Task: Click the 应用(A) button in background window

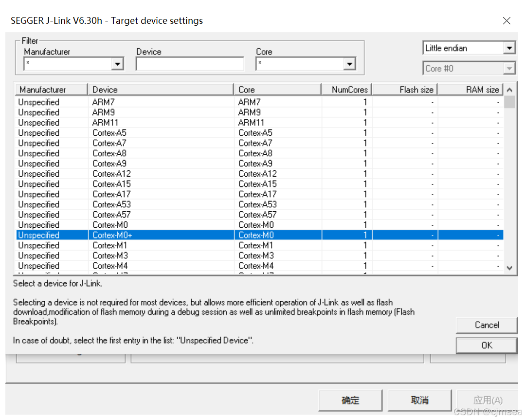Action: (488, 400)
